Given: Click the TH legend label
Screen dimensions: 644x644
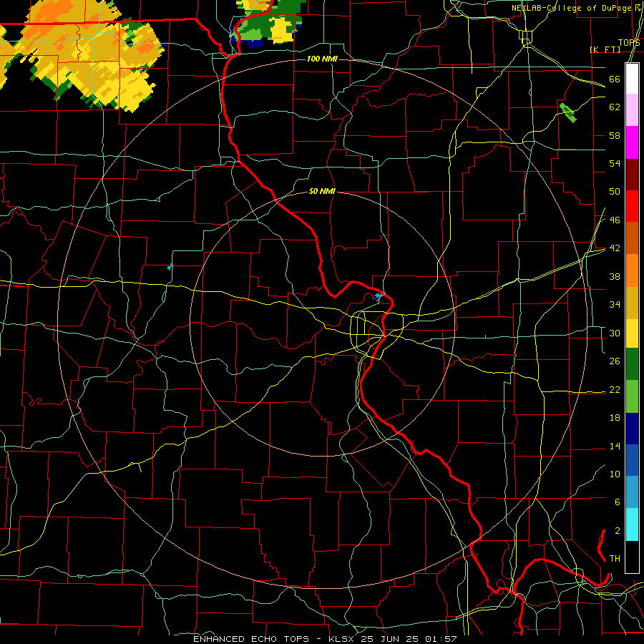Looking at the screenshot, I should click(x=615, y=559).
